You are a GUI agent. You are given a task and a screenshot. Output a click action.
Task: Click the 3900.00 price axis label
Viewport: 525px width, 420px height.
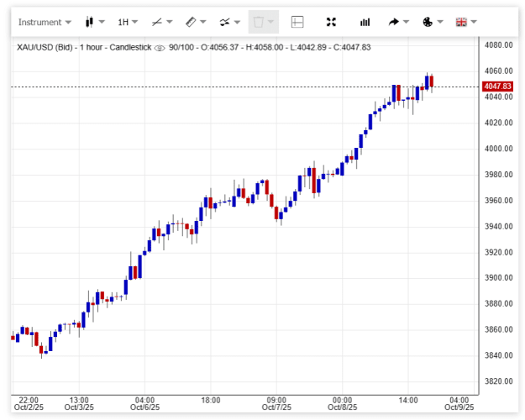[499, 278]
